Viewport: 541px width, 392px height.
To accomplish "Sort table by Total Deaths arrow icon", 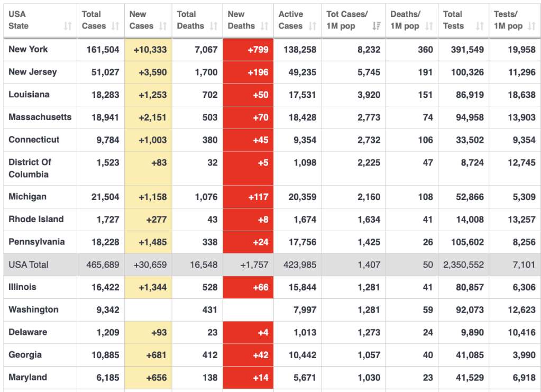I will [x=214, y=26].
